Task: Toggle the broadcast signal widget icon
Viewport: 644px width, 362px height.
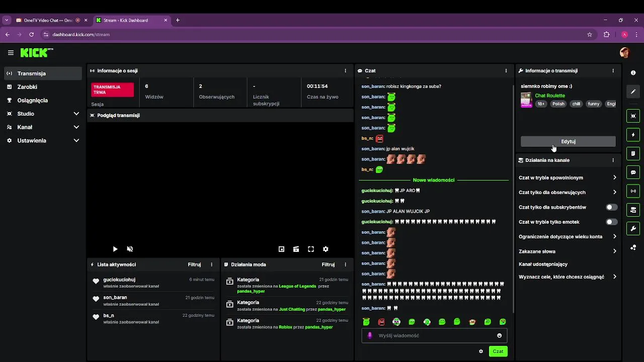Action: (633, 191)
